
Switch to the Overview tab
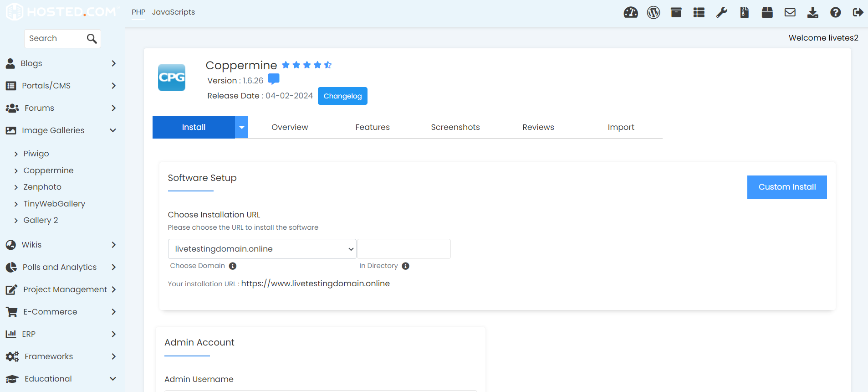(290, 127)
